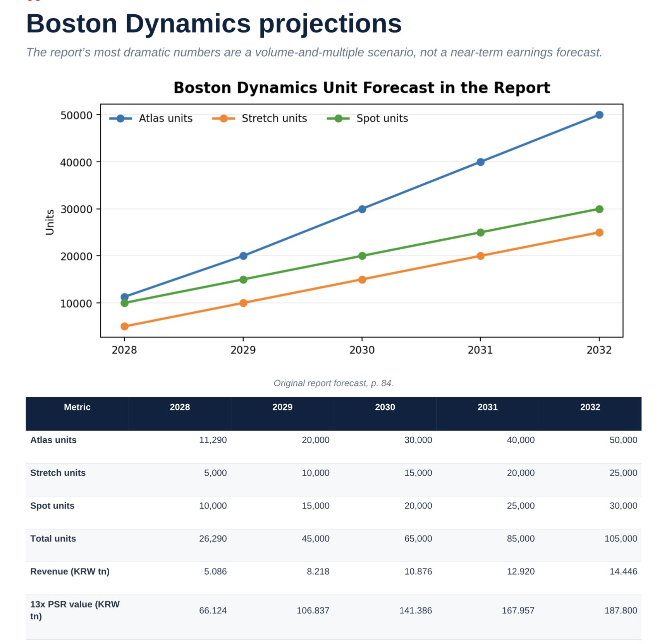
Task: Click the blue Atlas data point for 2029
Action: click(x=243, y=256)
